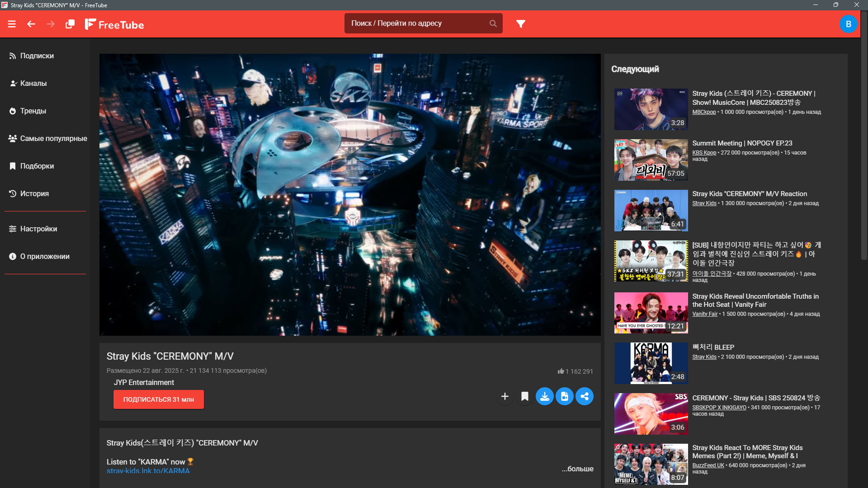Go forward with the right arrow
This screenshot has height=488, width=868.
51,24
